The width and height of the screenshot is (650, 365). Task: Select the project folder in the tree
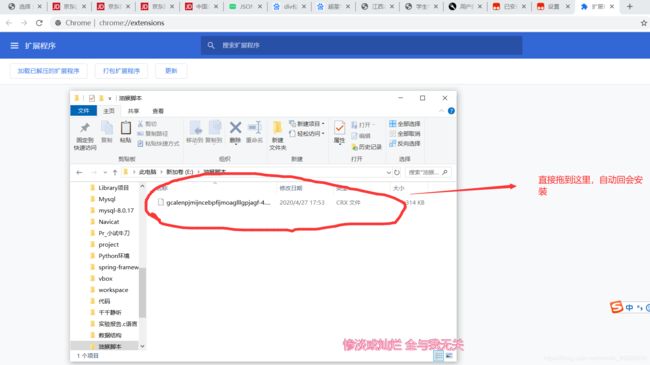click(x=109, y=245)
